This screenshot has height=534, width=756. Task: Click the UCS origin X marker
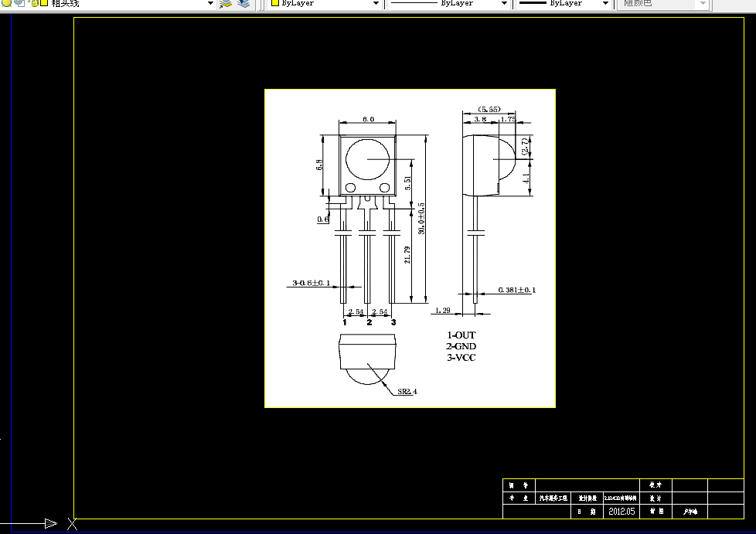point(73,524)
